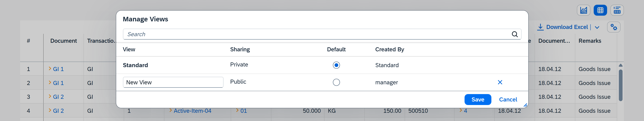The height and width of the screenshot is (121, 644).
Task: Expand the GI 2 document in row 3
Action: 50,96
